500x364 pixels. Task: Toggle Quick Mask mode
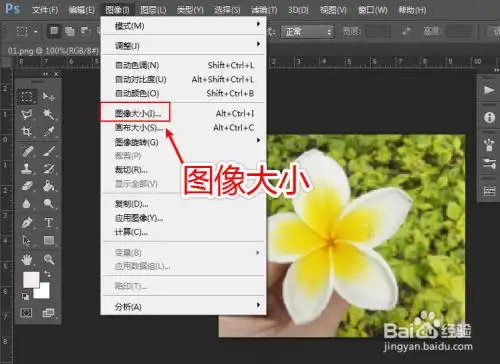[x=26, y=313]
